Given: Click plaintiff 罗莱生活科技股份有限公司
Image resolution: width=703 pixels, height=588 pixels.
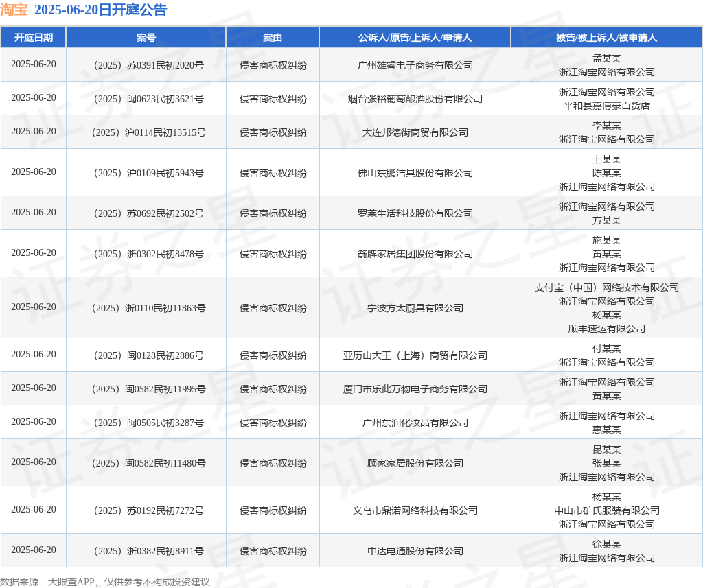Looking at the screenshot, I should (414, 213).
